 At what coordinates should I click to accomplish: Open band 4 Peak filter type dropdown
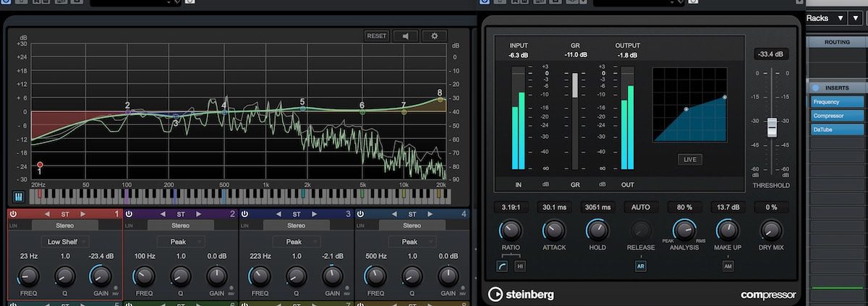point(412,242)
